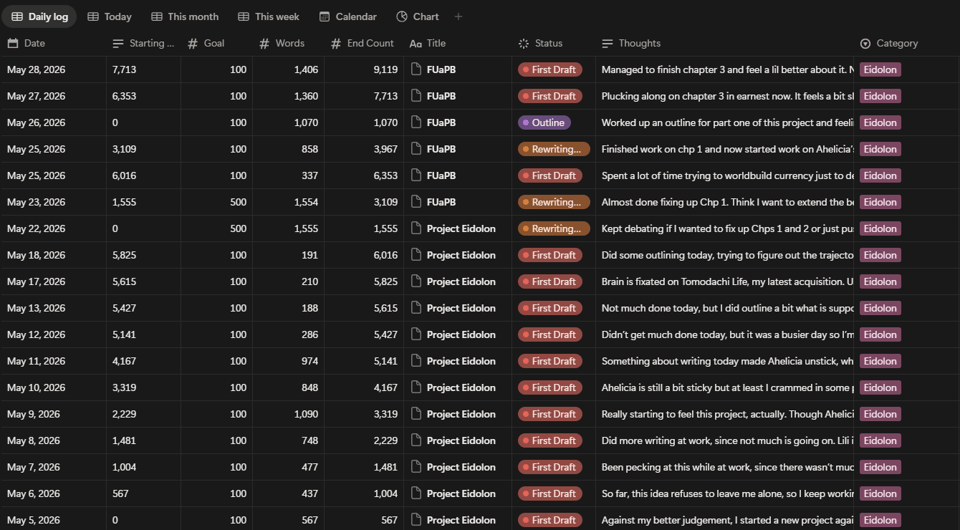960x530 pixels.
Task: Select the Words cell showing 337
Action: click(x=288, y=176)
